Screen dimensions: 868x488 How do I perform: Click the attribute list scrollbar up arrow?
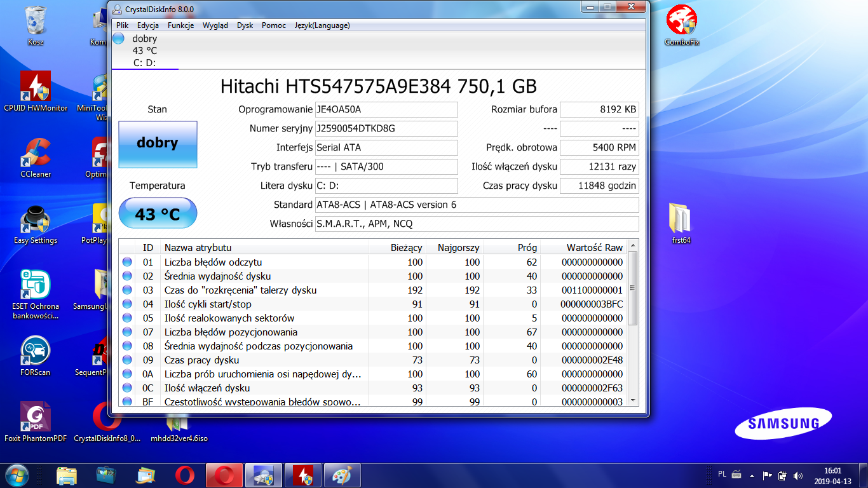pos(632,245)
